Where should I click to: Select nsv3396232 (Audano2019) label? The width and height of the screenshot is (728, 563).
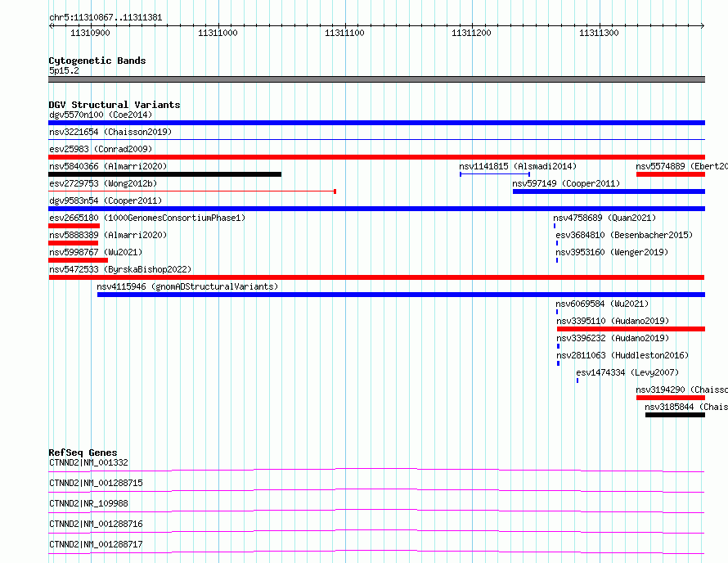pyautogui.click(x=613, y=338)
